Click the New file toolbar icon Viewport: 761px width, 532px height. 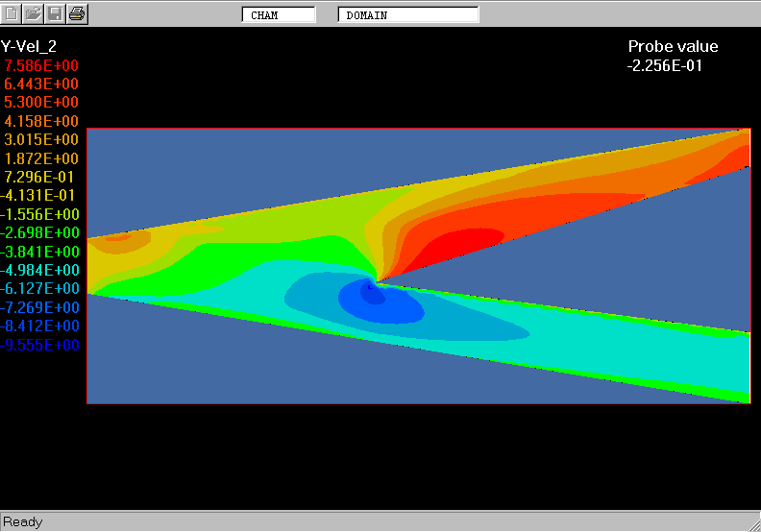[12, 13]
